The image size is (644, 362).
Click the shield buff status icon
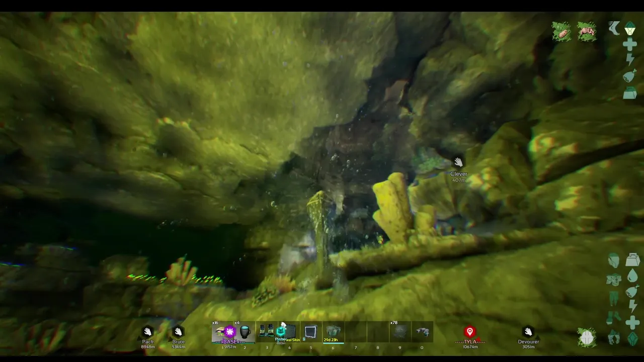(587, 338)
